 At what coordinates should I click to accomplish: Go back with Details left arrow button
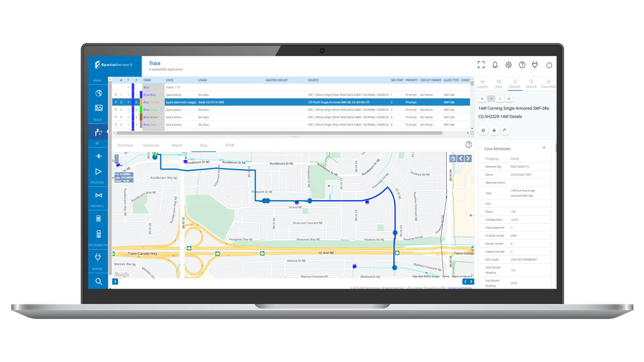(482, 99)
